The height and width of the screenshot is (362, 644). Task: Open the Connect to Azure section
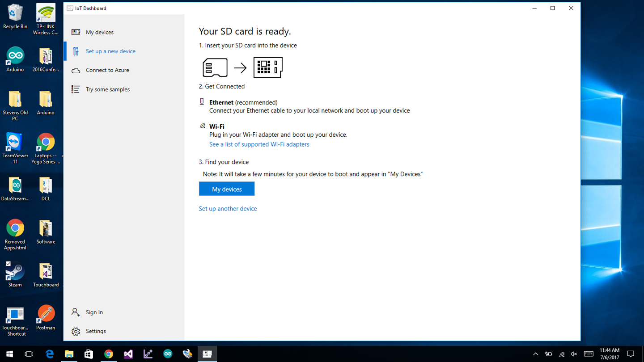pyautogui.click(x=107, y=70)
